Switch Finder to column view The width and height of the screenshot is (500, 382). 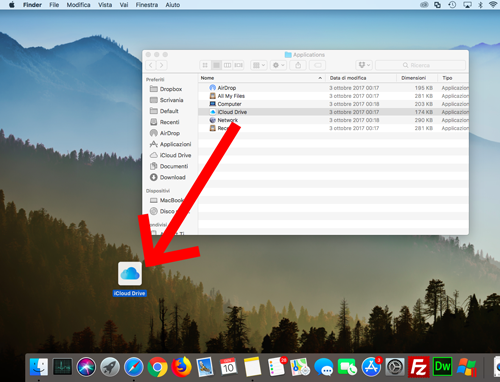pos(227,65)
